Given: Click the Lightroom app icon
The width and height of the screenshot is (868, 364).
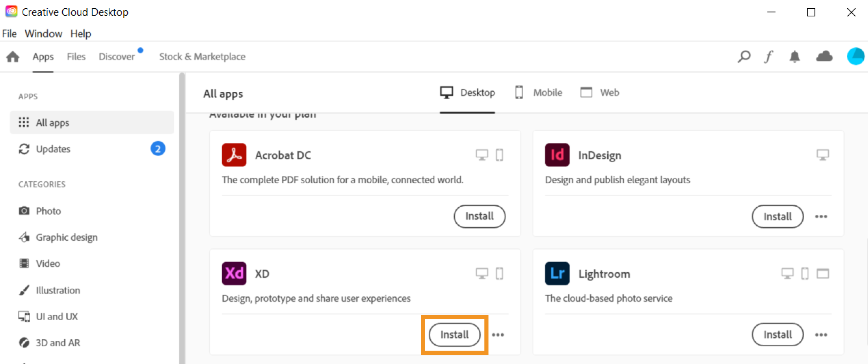Looking at the screenshot, I should click(557, 273).
